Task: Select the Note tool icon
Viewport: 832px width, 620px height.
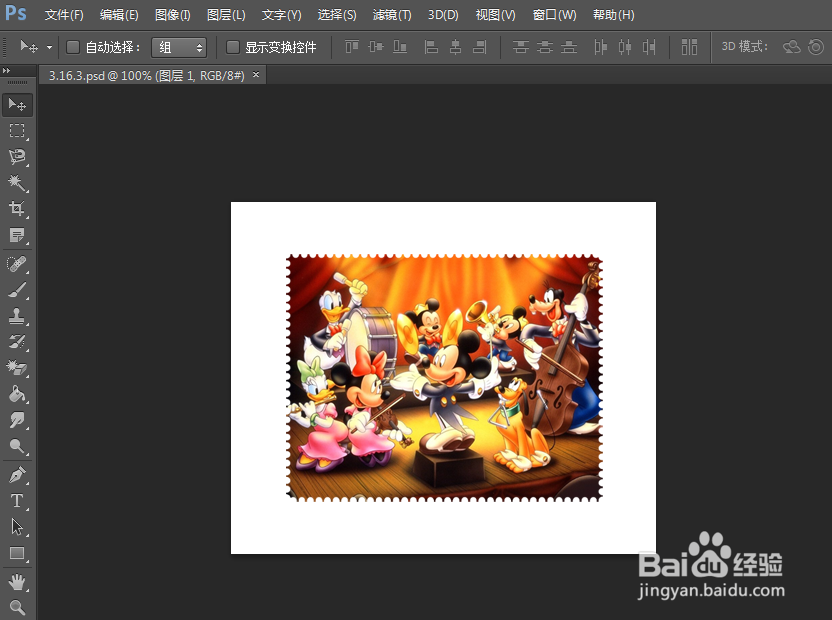Action: 18,235
